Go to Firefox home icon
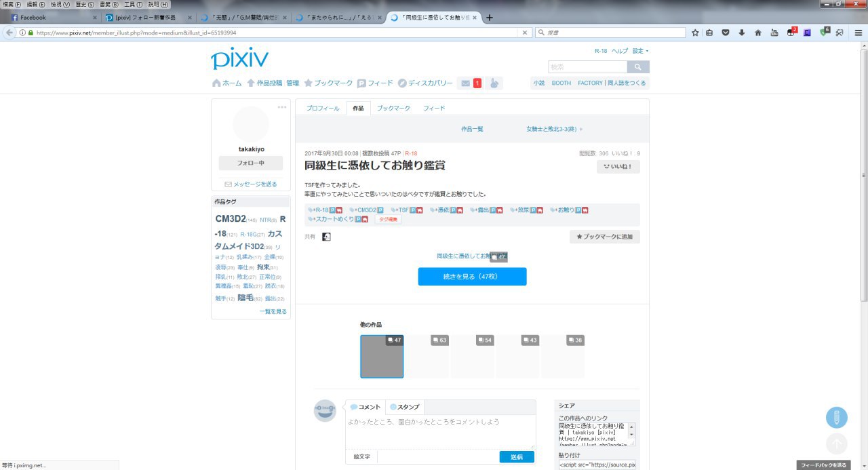 (757, 33)
